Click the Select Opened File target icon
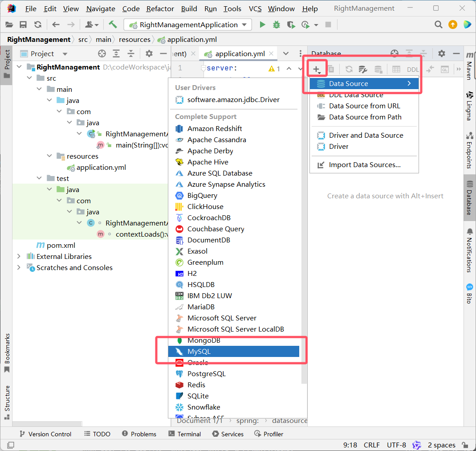 point(102,54)
